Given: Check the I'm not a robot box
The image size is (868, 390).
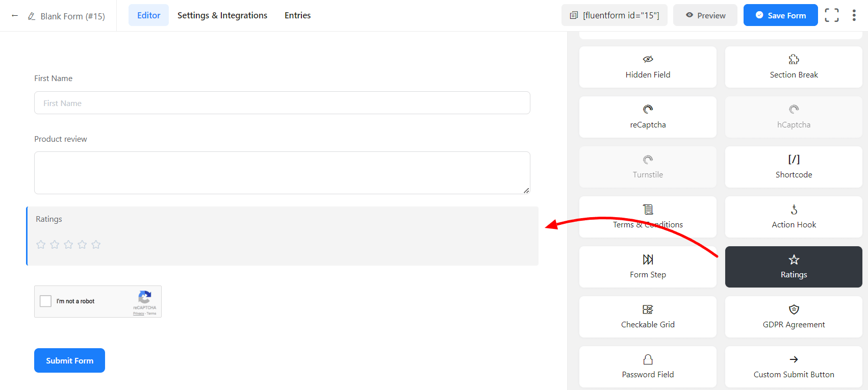Looking at the screenshot, I should click(46, 301).
